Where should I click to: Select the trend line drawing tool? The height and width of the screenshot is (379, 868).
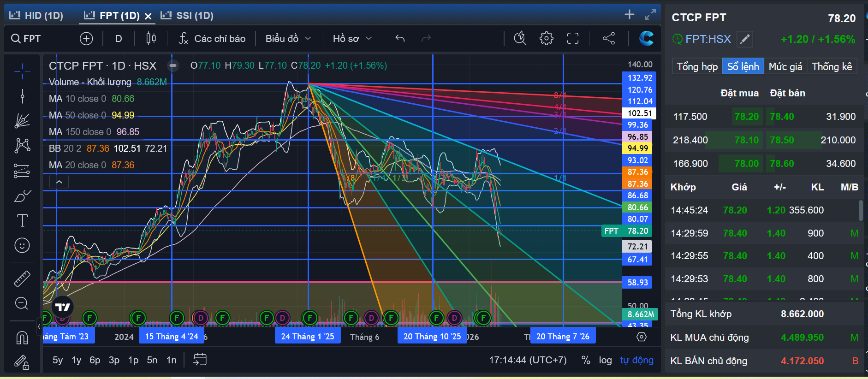point(22,96)
